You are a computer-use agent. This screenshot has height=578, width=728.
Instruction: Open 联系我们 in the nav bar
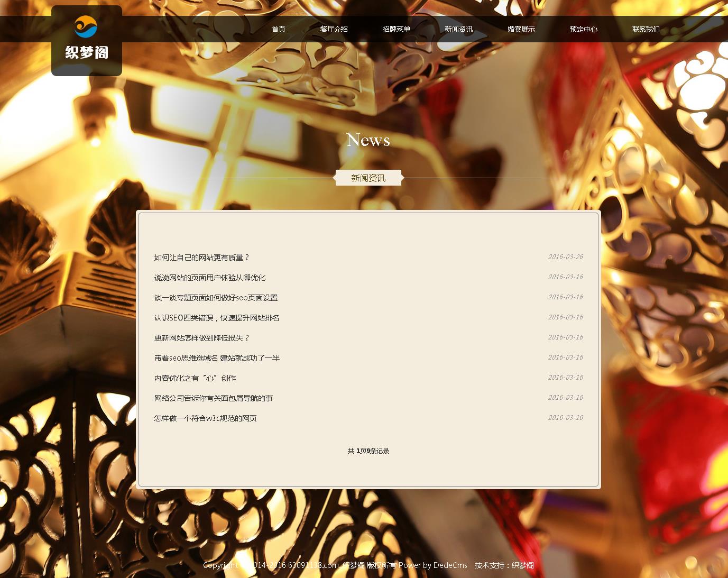pyautogui.click(x=646, y=29)
